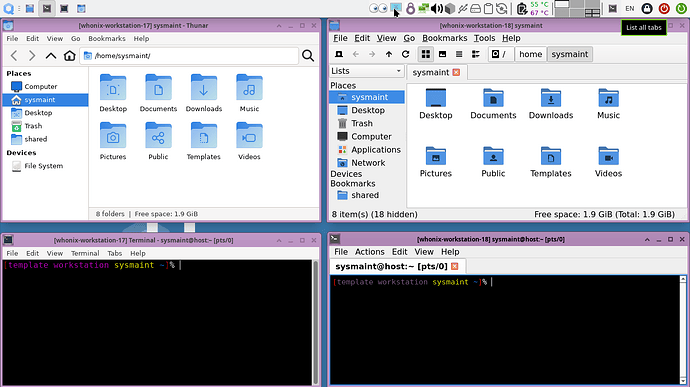Image resolution: width=690 pixels, height=387 pixels.
Task: Click the home icon in Thunar toolbar
Action: pyautogui.click(x=70, y=55)
